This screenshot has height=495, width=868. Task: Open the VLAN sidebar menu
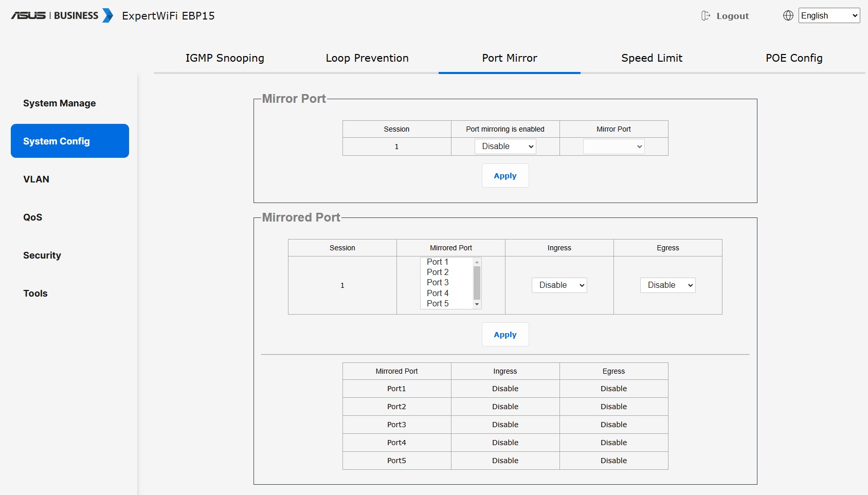pos(36,179)
